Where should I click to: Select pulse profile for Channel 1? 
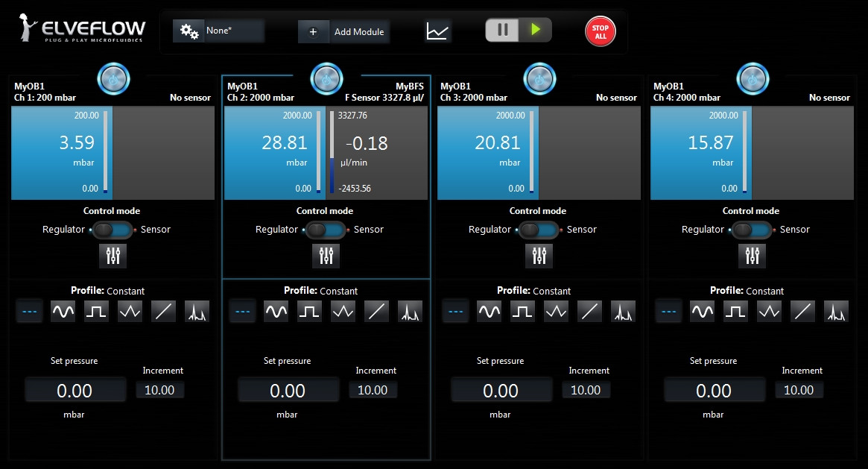coord(197,312)
